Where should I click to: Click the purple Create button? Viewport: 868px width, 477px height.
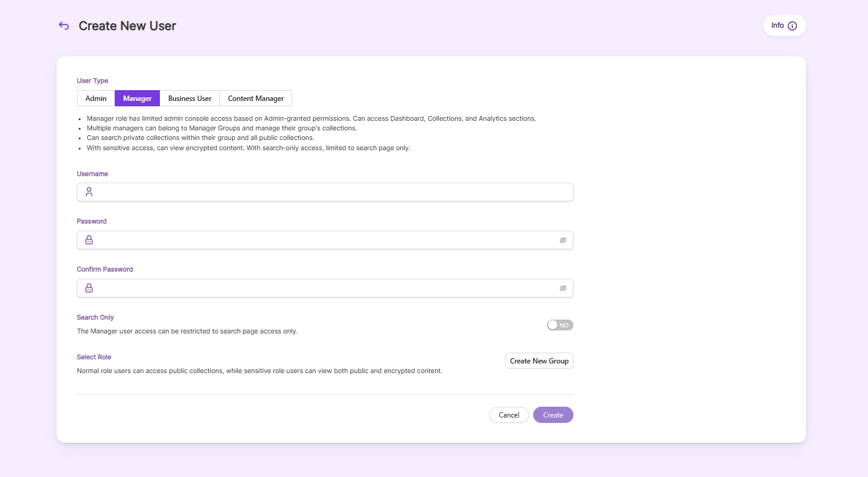click(x=553, y=415)
